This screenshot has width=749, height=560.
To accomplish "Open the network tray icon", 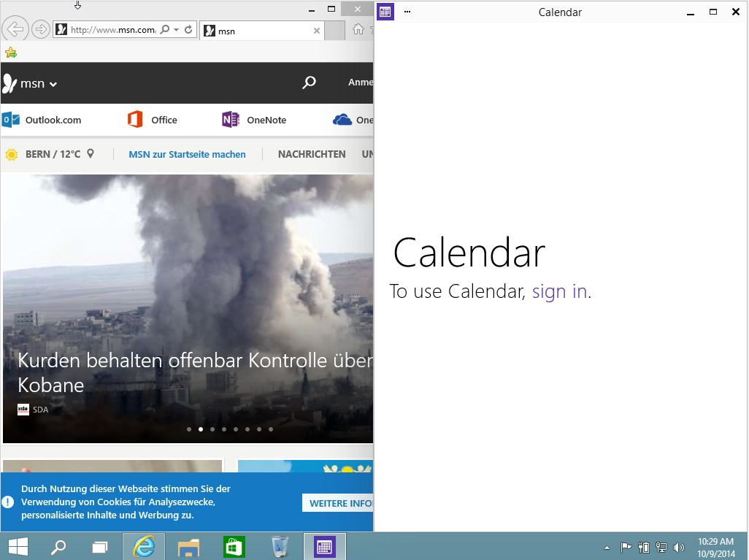I will tap(661, 547).
